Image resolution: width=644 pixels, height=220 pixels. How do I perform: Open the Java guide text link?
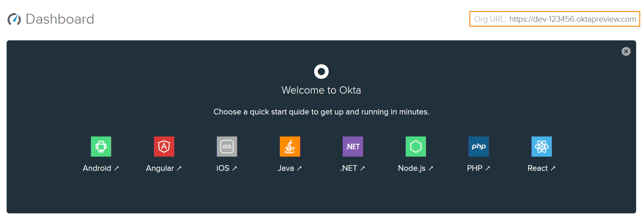289,168
